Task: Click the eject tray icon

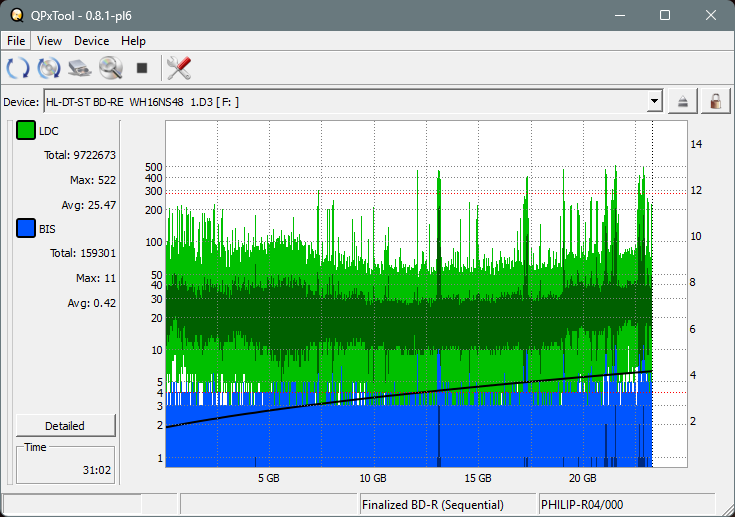Action: (x=684, y=101)
